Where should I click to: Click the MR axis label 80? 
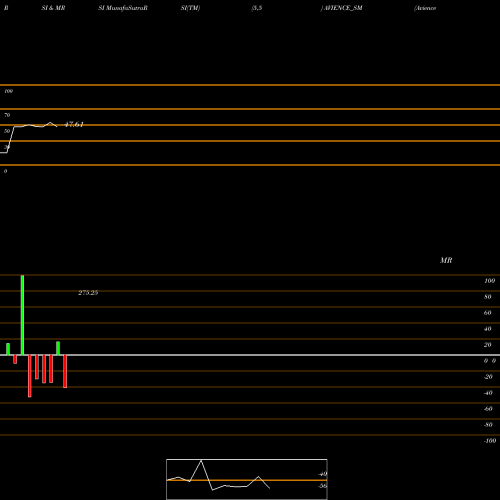tap(488, 297)
